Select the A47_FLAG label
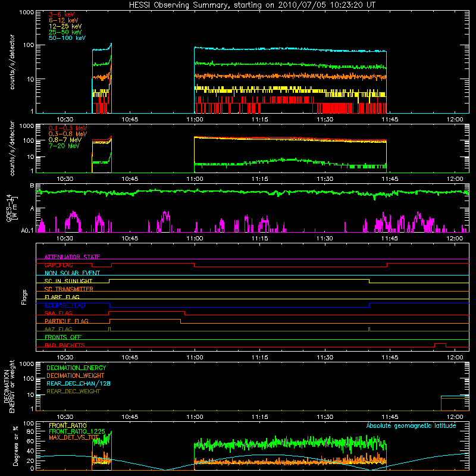476x476 pixels. pos(58,329)
